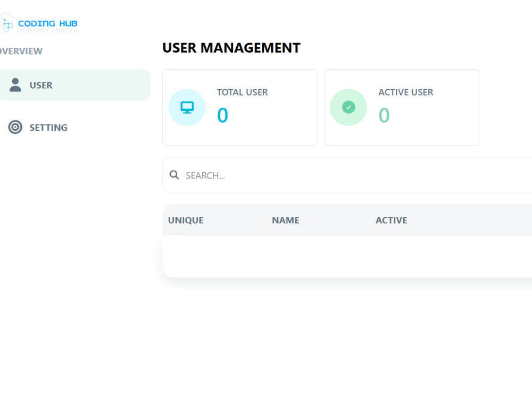The width and height of the screenshot is (532, 398).
Task: Open the USER sidebar menu item
Action: 75,84
